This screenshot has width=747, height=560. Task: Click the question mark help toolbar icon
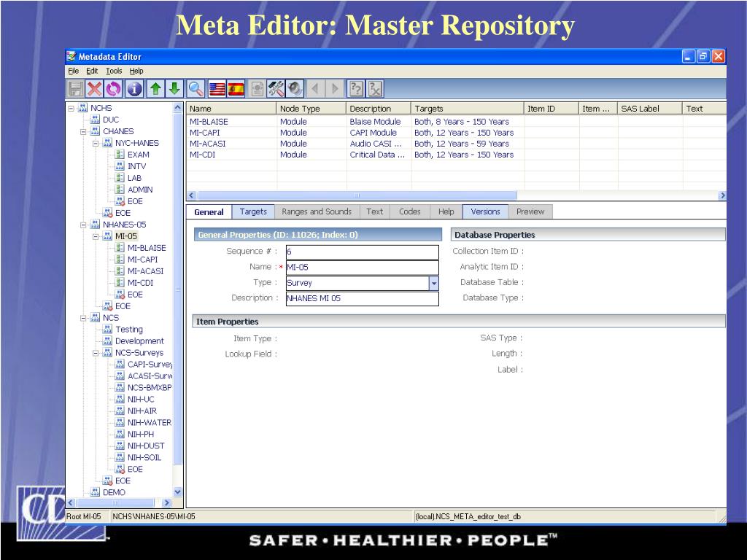[356, 88]
